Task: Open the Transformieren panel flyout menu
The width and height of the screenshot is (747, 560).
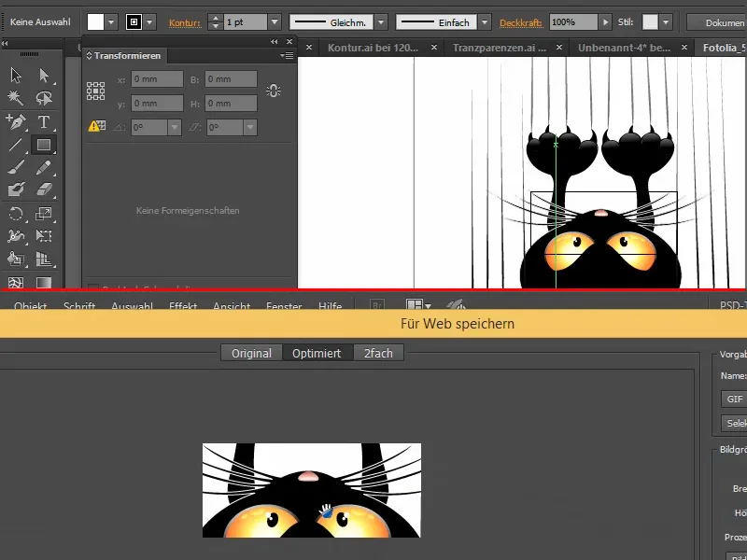Action: coord(287,56)
